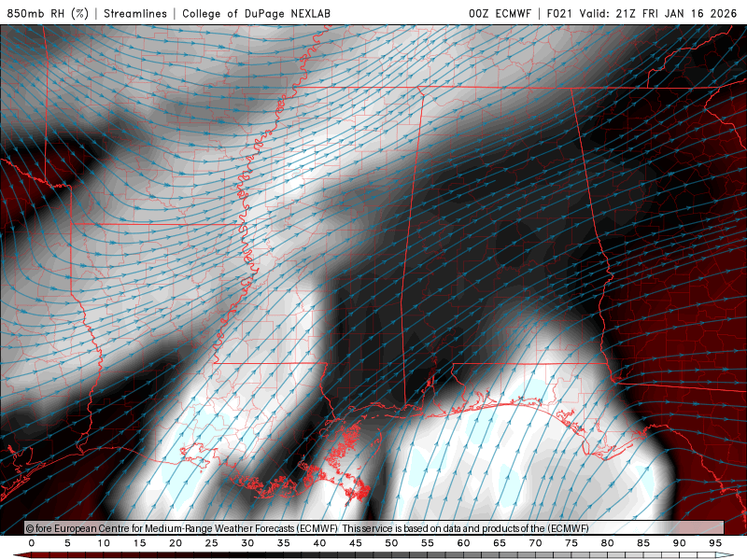This screenshot has width=747, height=560.
Task: Click colorbar label "10"
Action: (x=104, y=543)
